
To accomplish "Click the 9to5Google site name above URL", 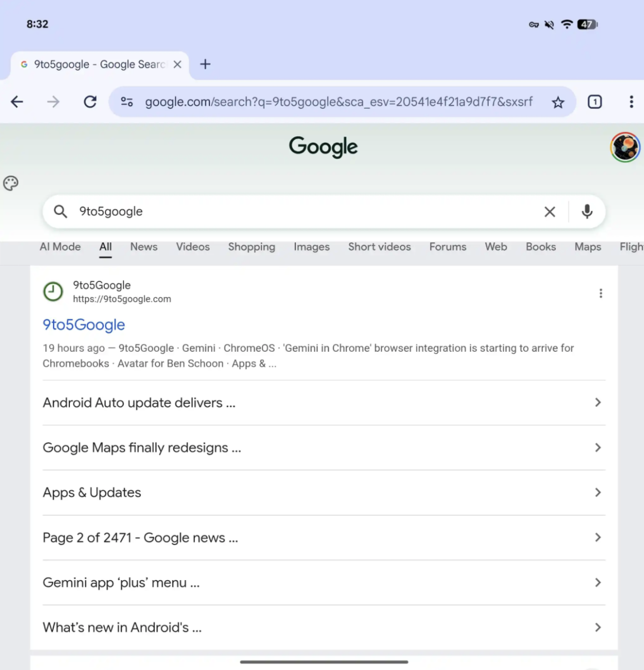I will click(x=102, y=285).
